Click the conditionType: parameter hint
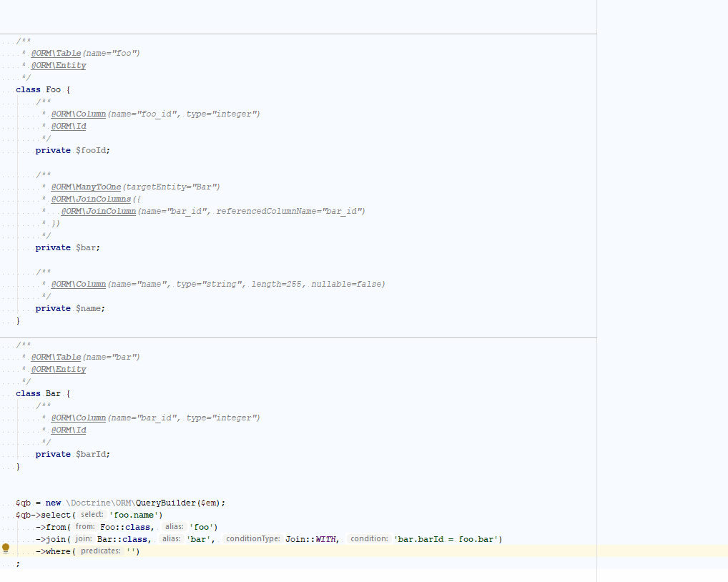728x582 pixels. (x=253, y=539)
